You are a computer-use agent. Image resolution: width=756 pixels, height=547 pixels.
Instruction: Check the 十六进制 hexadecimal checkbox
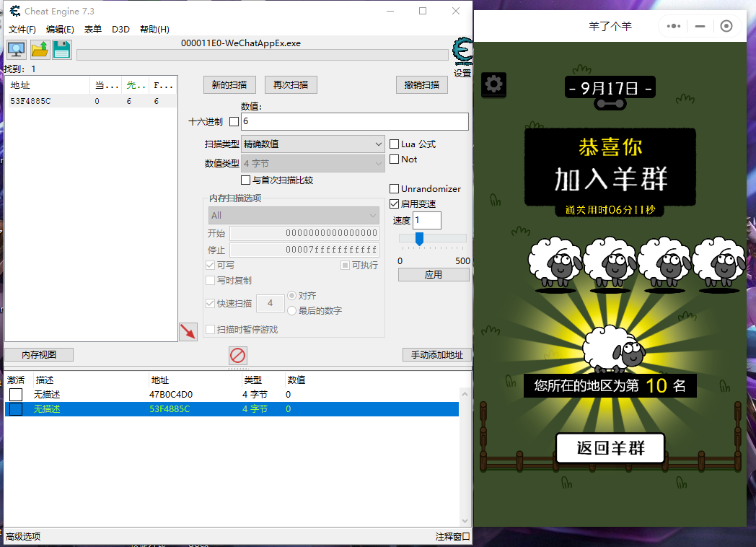234,121
